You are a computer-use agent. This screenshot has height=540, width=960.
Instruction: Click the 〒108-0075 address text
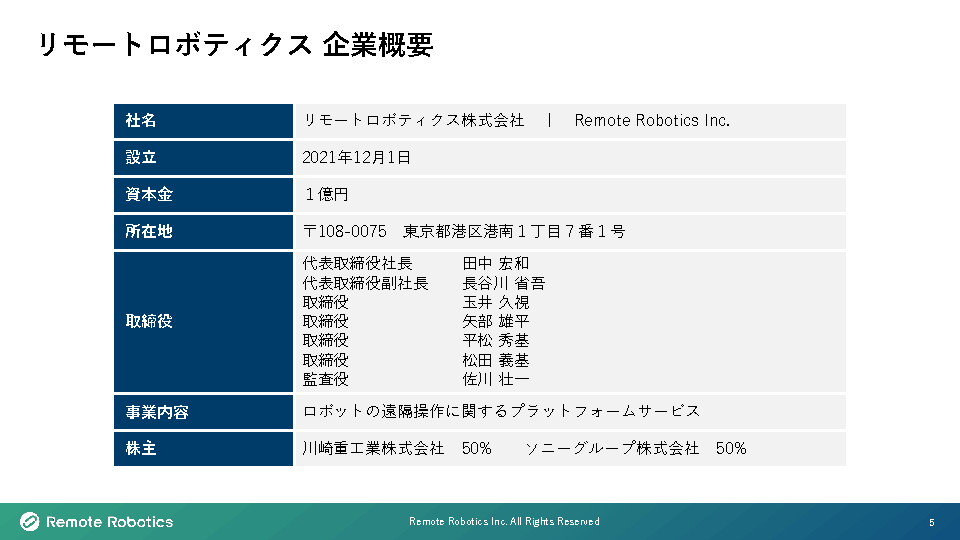[x=345, y=232]
